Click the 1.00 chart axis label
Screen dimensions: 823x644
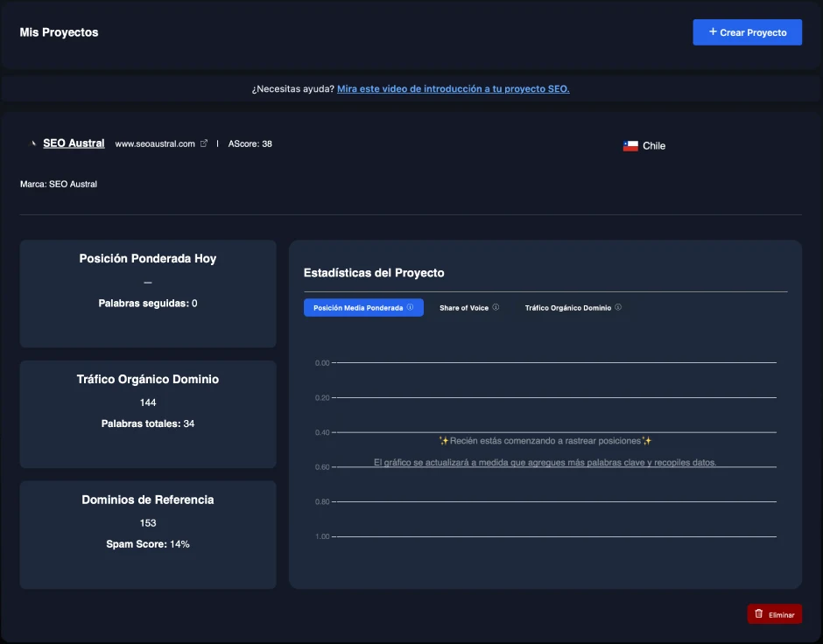(322, 536)
